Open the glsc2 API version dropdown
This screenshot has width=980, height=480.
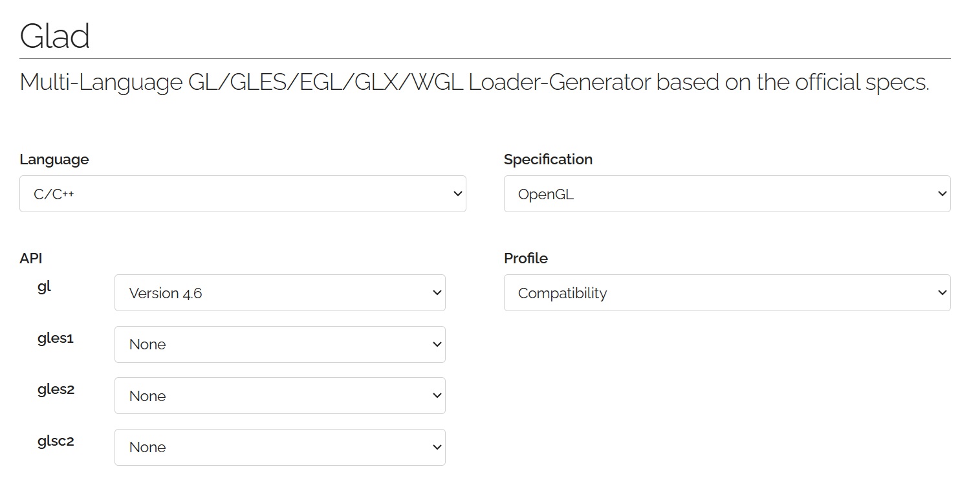point(279,447)
